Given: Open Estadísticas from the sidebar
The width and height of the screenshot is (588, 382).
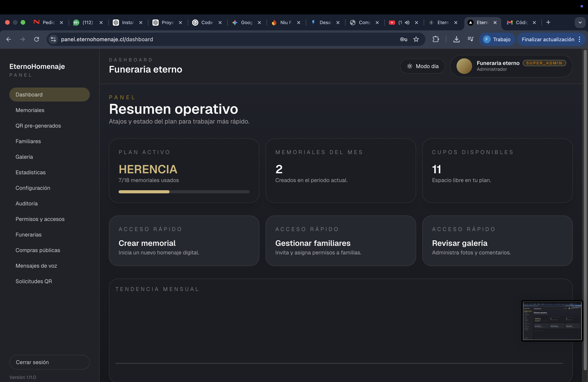Looking at the screenshot, I should pyautogui.click(x=30, y=172).
